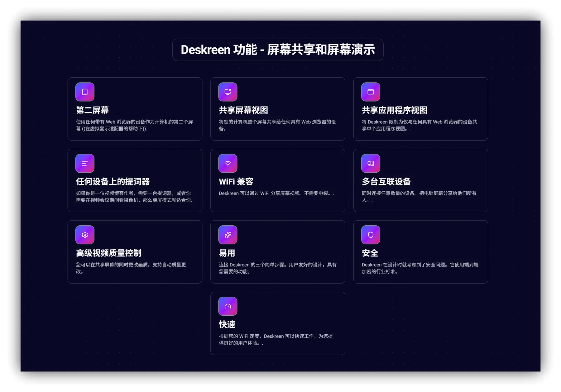The image size is (561, 392).
Task: Click the 任何设备上的提词器 heading
Action: [x=113, y=181]
